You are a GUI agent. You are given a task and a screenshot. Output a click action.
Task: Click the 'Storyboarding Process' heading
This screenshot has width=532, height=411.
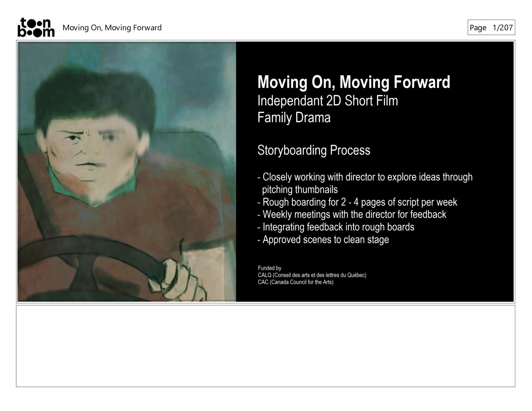[x=314, y=150]
